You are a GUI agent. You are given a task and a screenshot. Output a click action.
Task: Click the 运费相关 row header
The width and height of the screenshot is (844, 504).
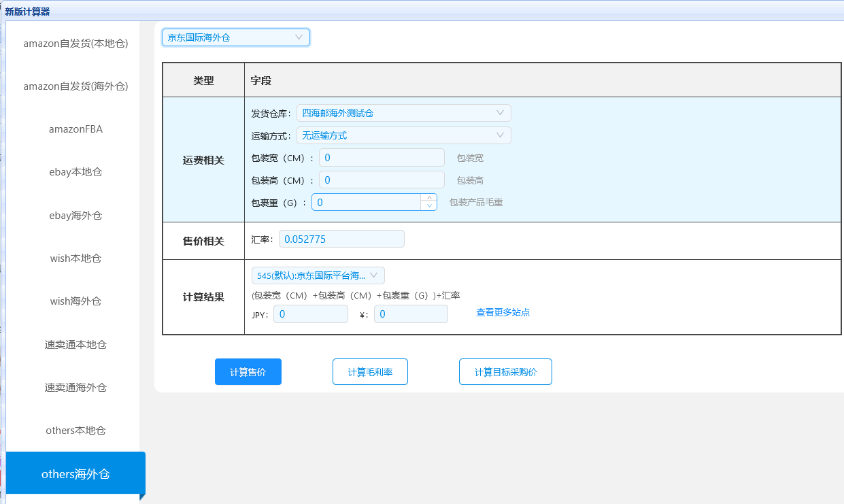(203, 160)
